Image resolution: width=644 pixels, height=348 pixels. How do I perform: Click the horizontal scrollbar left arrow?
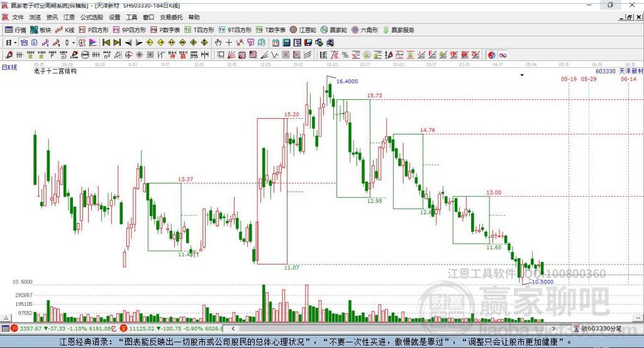(233, 329)
